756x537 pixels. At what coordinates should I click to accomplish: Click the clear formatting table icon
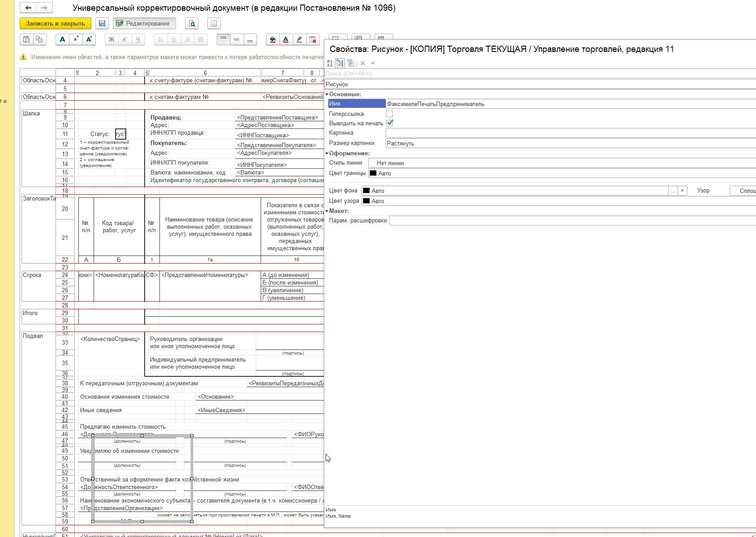313,39
